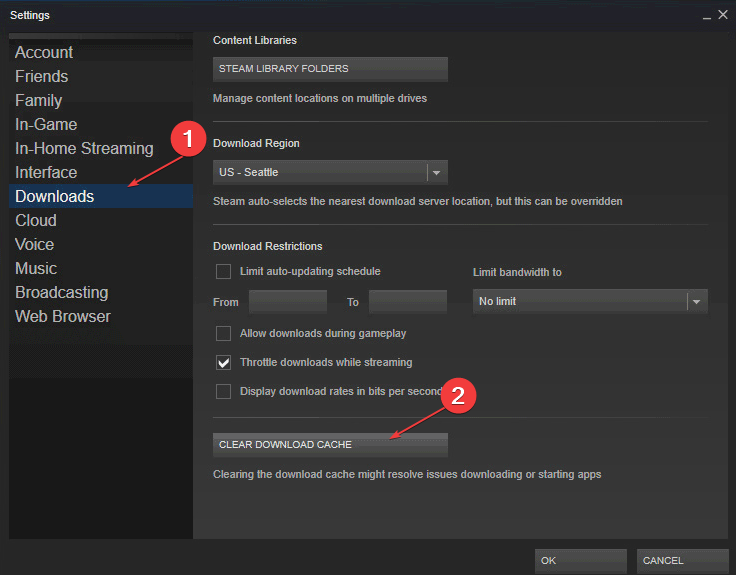This screenshot has height=575, width=736.
Task: Click the Download Restrictions heading
Action: [268, 246]
